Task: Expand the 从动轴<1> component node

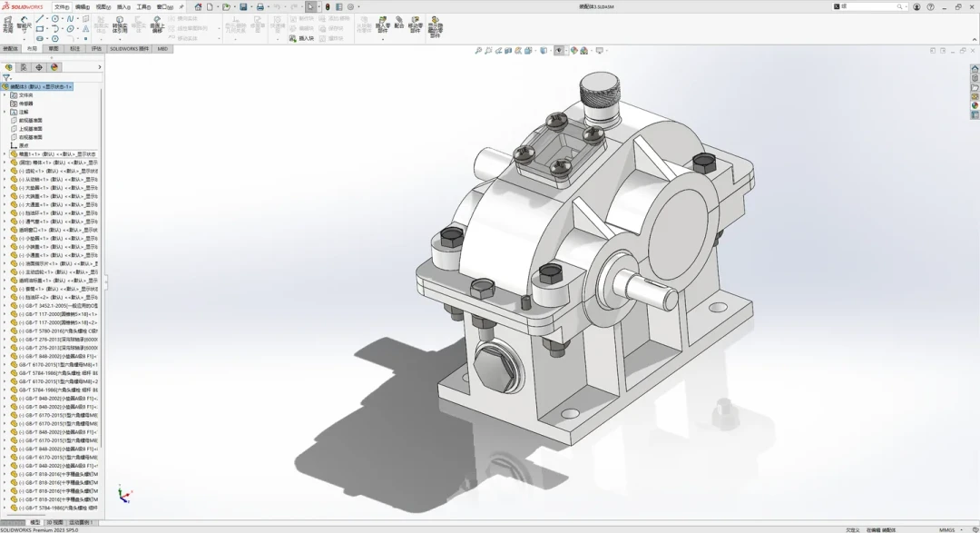Action: tap(5, 180)
